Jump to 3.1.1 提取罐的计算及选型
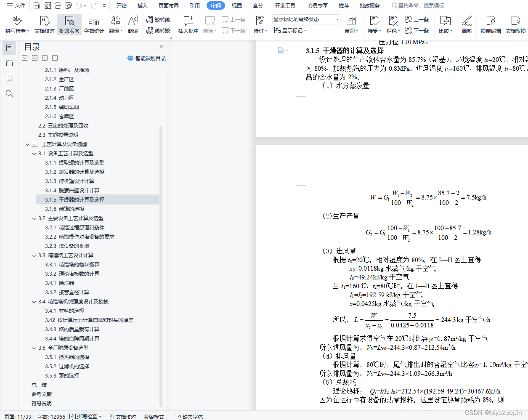528x420 pixels. [74, 163]
